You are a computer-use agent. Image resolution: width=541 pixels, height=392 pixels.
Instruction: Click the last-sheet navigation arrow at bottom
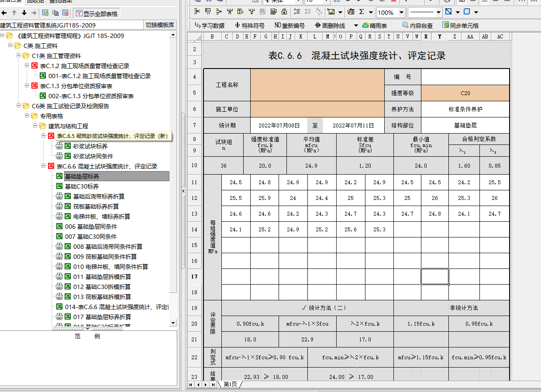coord(213,385)
